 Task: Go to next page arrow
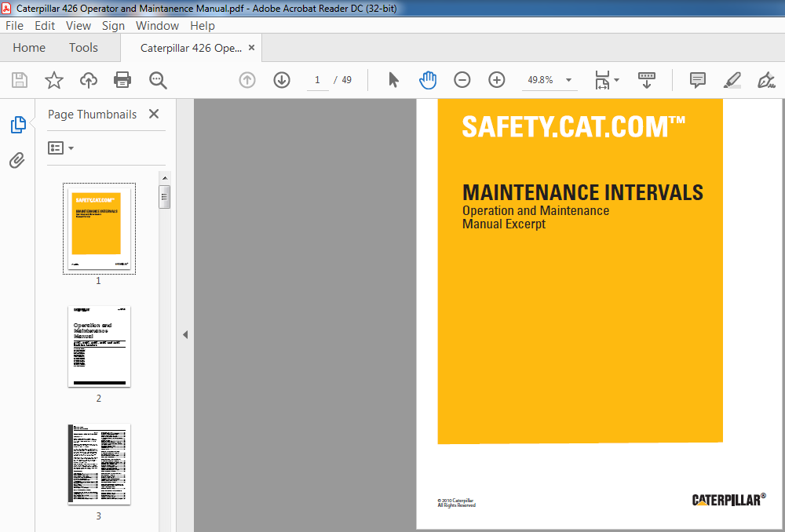[x=282, y=80]
